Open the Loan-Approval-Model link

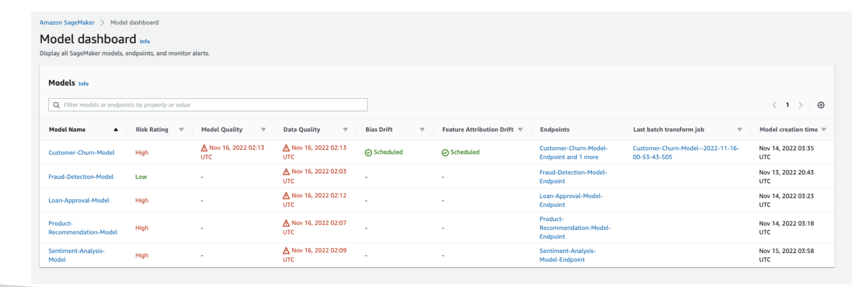point(79,200)
